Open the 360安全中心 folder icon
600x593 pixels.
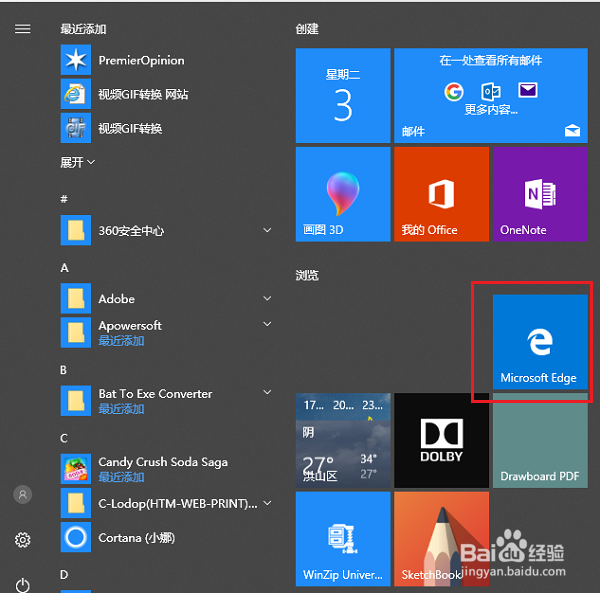click(76, 230)
